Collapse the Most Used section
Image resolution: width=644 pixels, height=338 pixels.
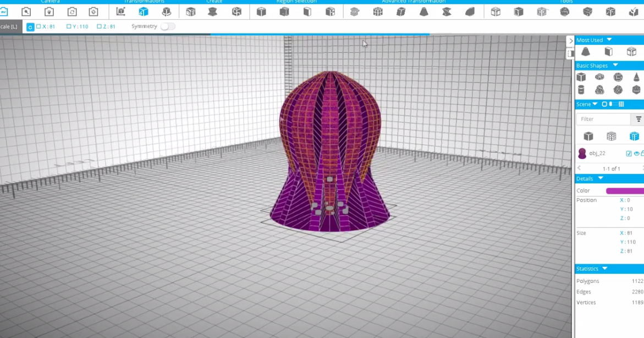[x=609, y=40]
